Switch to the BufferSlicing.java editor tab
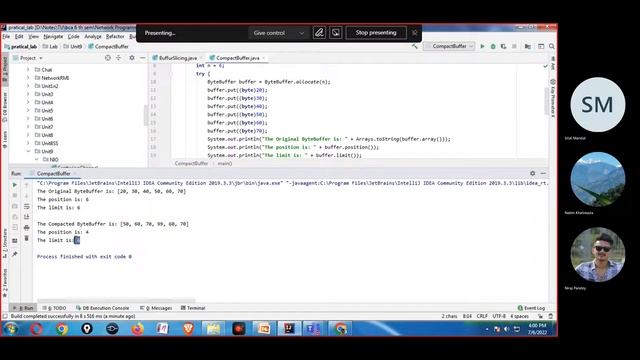The height and width of the screenshot is (360, 640). (178, 58)
